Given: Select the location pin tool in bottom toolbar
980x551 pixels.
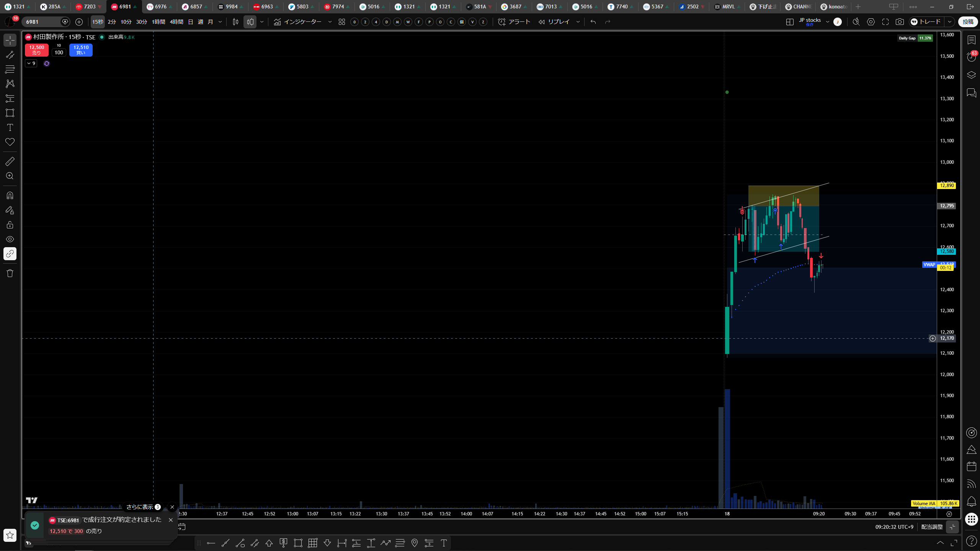Looking at the screenshot, I should (x=415, y=543).
